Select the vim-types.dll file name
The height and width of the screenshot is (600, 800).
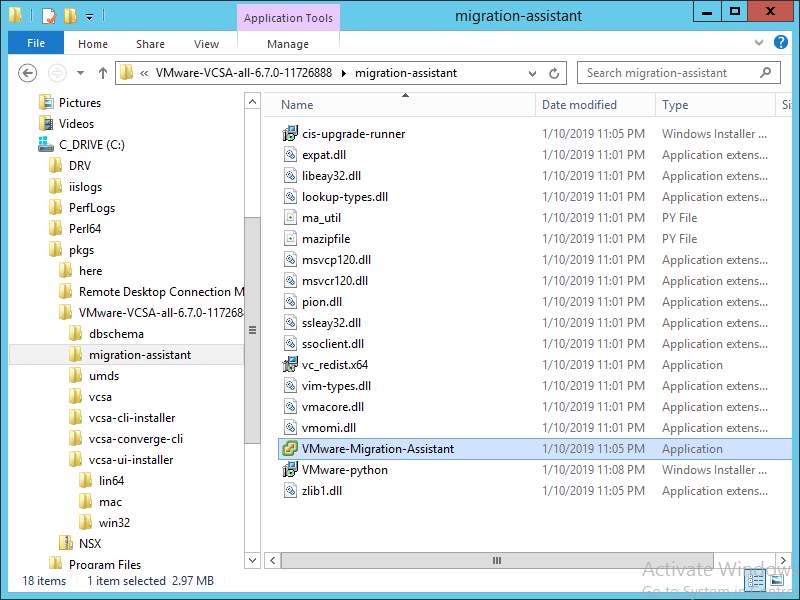pyautogui.click(x=336, y=386)
